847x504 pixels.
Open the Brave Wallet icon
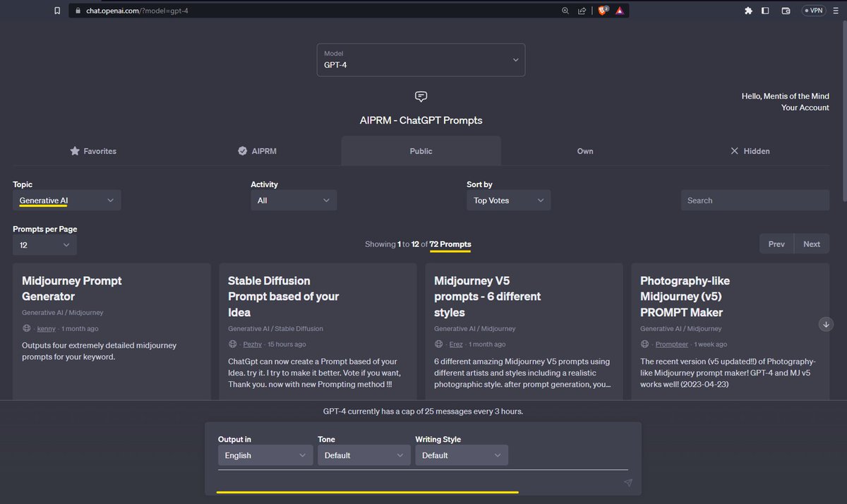[x=786, y=11]
